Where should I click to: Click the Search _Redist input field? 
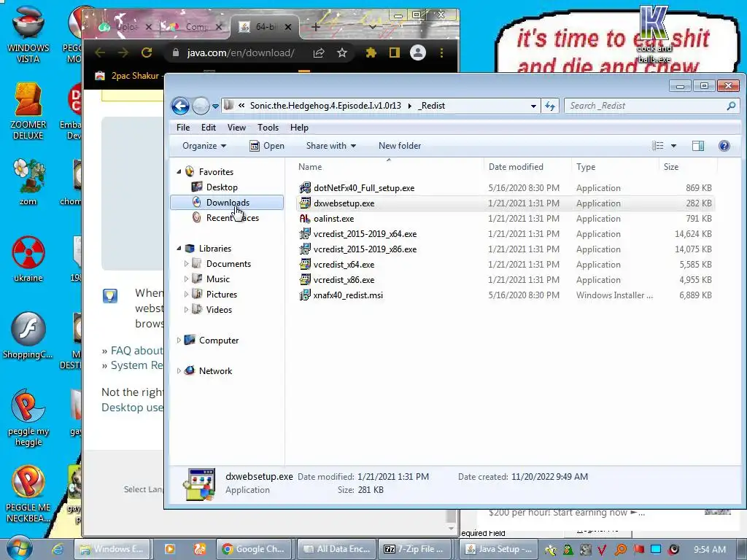651,106
